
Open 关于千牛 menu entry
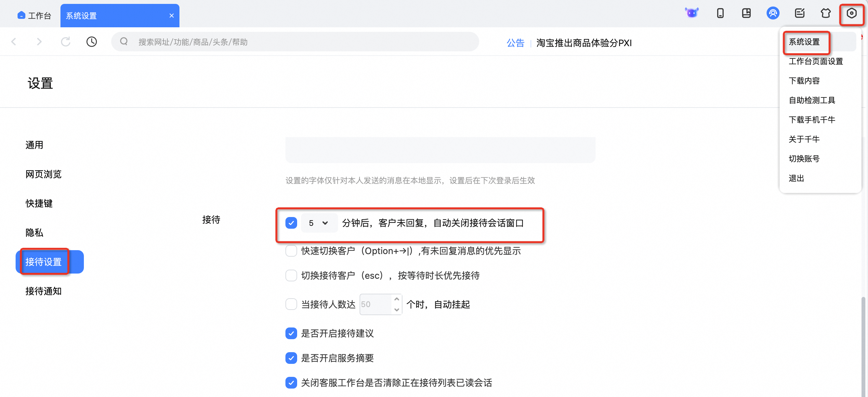pos(804,139)
